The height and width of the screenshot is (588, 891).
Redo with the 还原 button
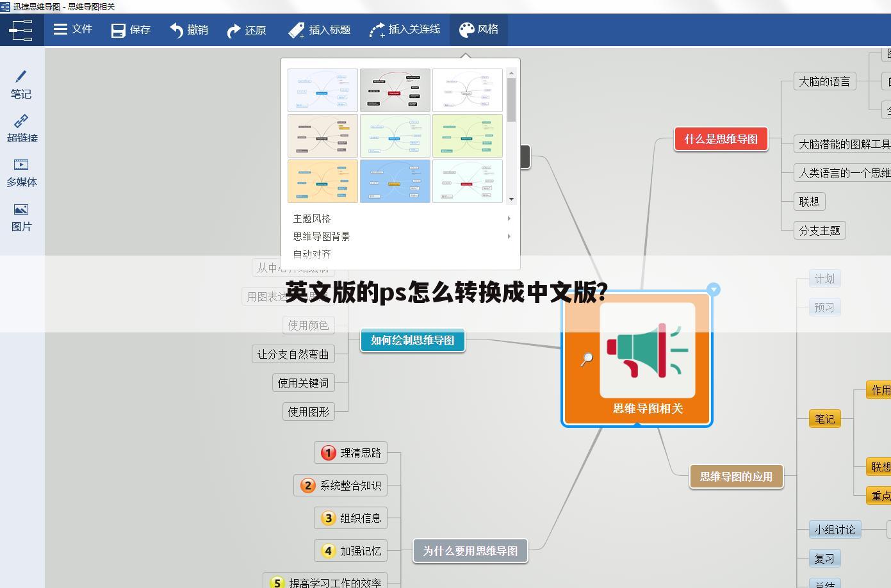point(247,30)
